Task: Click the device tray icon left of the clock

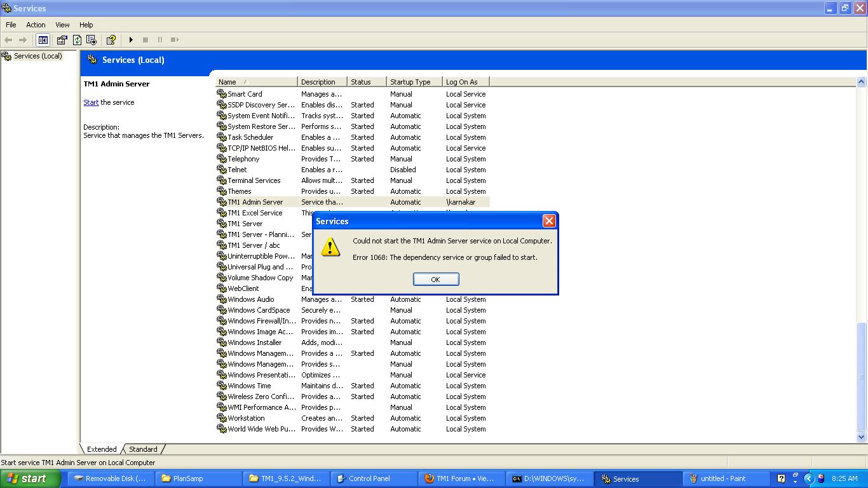Action: 821,478
